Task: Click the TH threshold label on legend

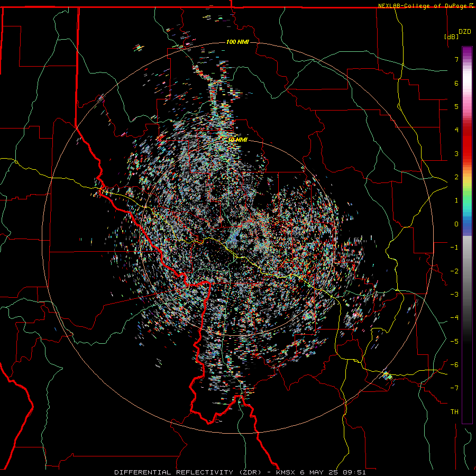Action: tap(454, 412)
